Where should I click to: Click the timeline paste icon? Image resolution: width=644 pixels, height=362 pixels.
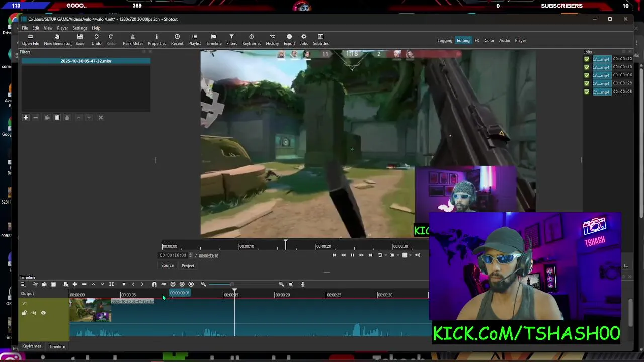tap(53, 284)
